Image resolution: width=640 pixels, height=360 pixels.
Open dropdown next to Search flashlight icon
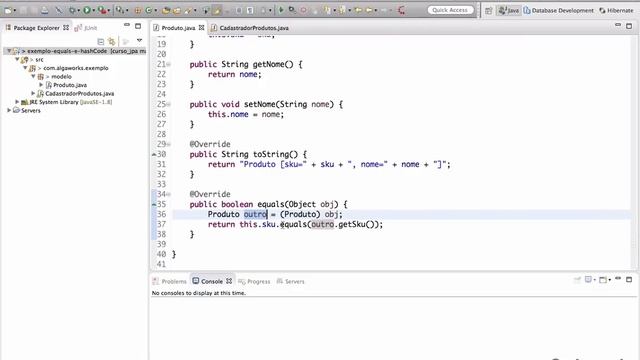click(195, 11)
